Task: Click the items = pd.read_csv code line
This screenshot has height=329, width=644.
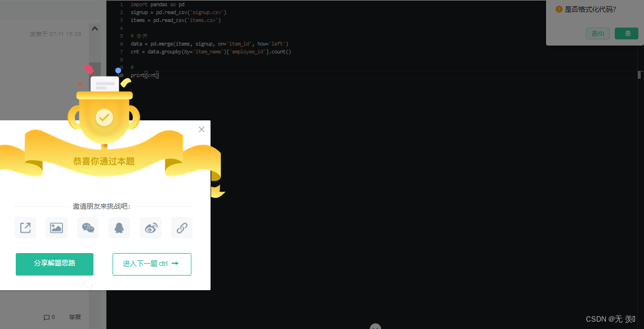Action: pos(176,20)
